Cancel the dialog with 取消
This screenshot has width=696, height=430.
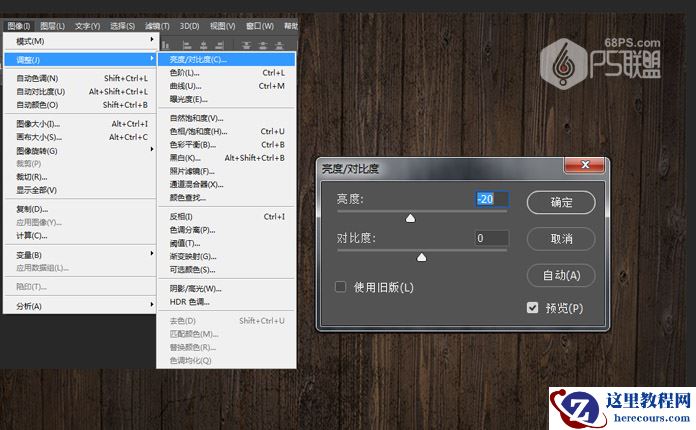pyautogui.click(x=561, y=239)
